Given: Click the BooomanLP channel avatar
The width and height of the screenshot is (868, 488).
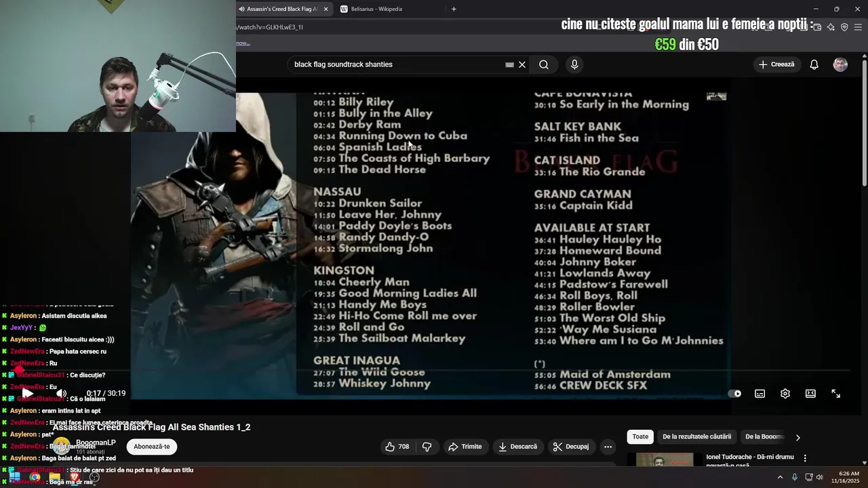Looking at the screenshot, I should (x=62, y=446).
